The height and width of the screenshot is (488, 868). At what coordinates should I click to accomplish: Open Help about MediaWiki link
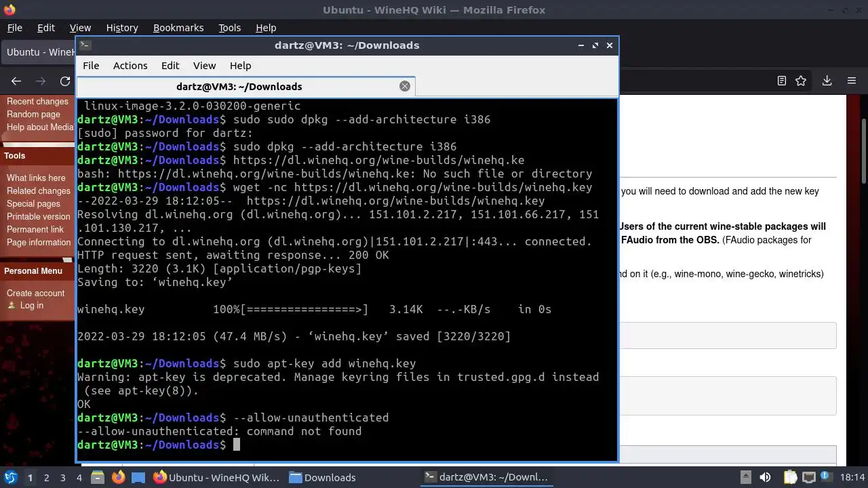click(40, 127)
